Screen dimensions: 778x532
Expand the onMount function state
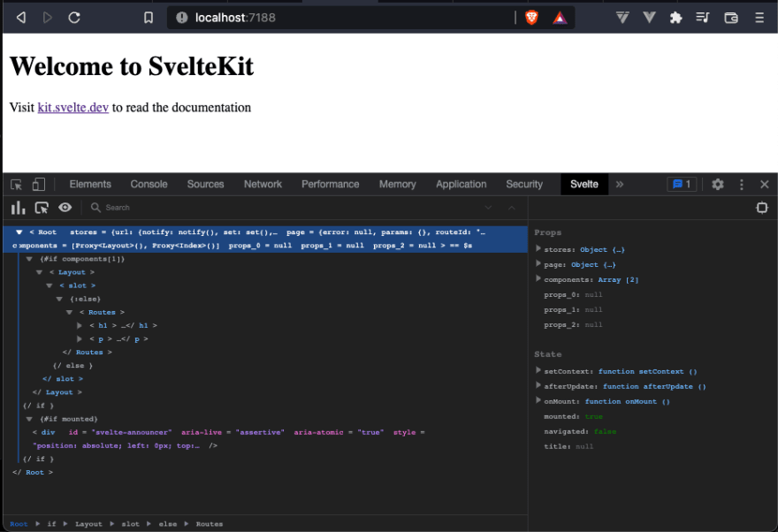click(x=538, y=400)
